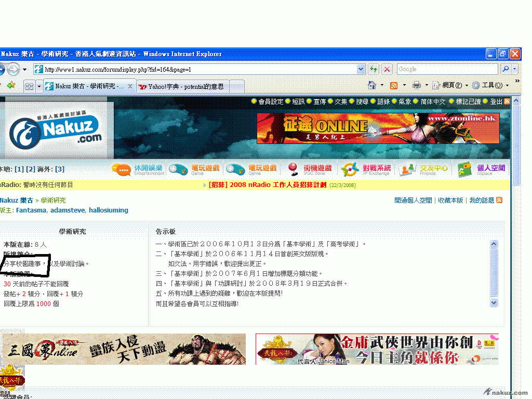
Task: Open the recent pages dropdown arrow
Action: pos(25,70)
